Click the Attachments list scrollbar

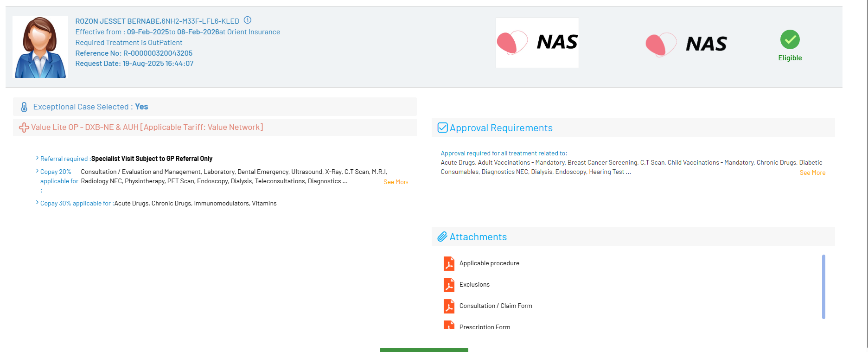pyautogui.click(x=823, y=287)
